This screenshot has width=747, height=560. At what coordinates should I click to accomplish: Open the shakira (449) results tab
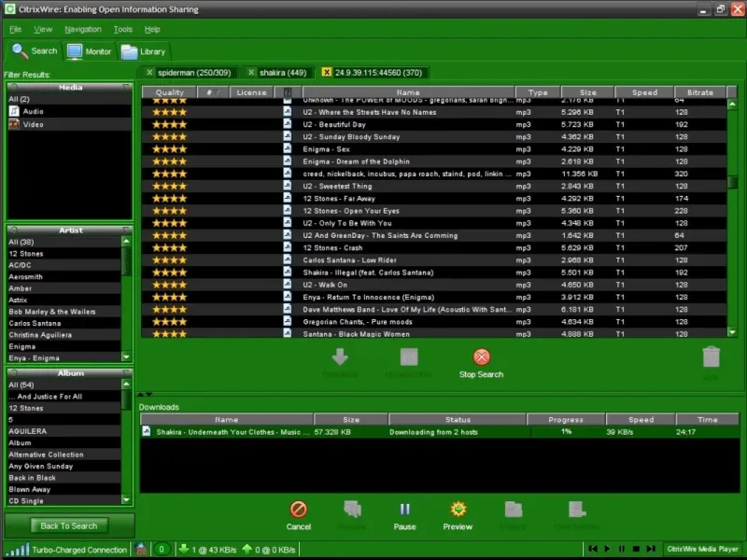click(283, 73)
